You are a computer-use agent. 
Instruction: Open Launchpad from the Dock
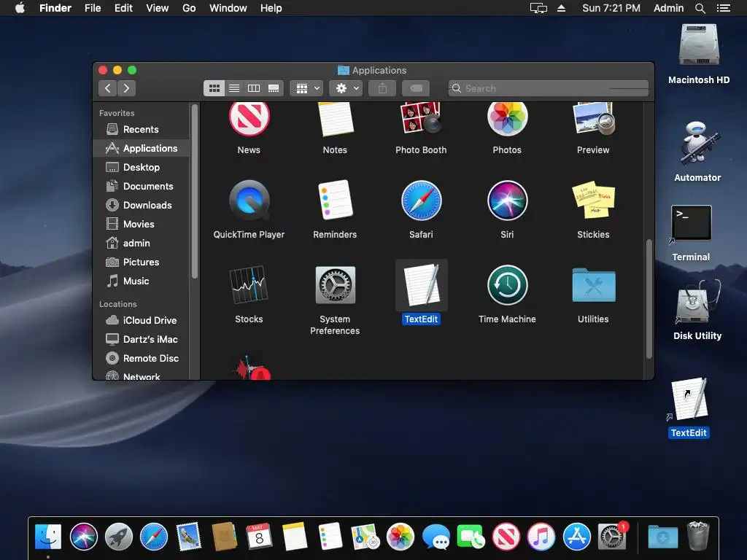[x=119, y=537]
